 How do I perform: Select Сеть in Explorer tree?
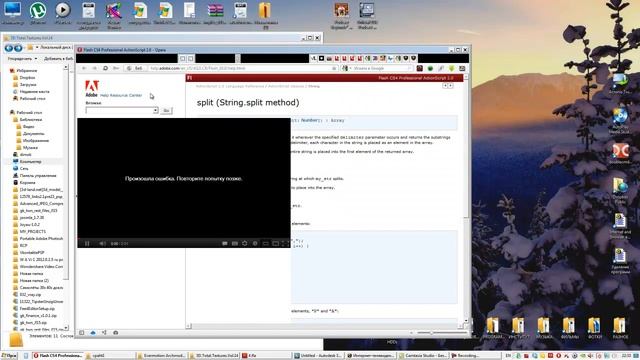point(24,169)
